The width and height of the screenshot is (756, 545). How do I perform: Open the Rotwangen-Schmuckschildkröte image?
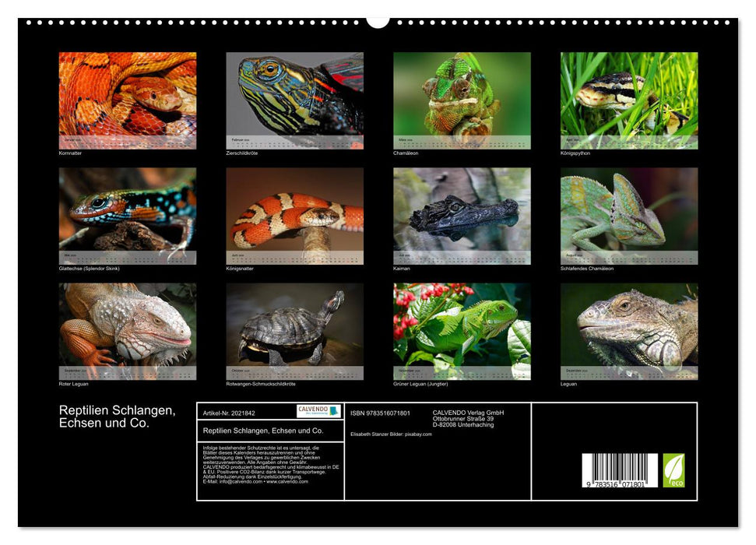click(x=293, y=331)
